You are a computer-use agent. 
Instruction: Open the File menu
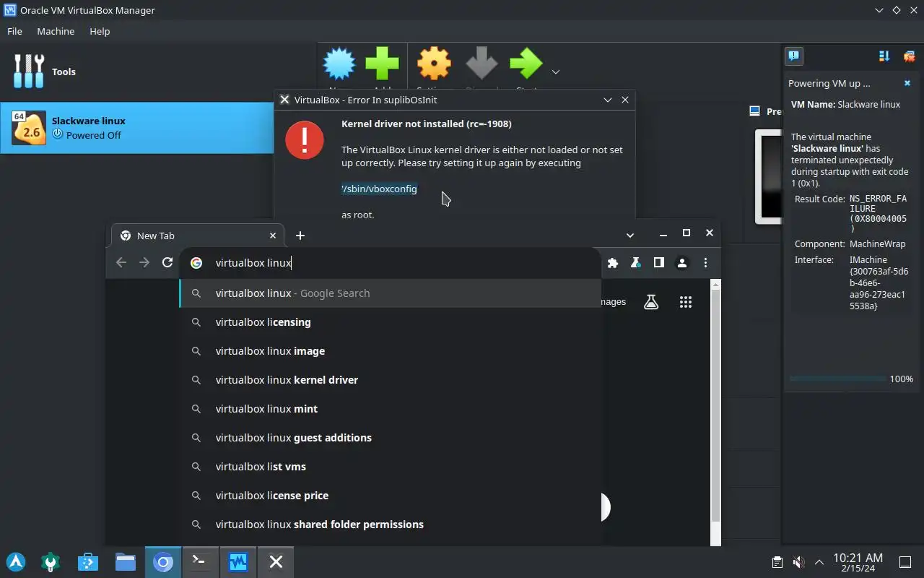pos(14,31)
